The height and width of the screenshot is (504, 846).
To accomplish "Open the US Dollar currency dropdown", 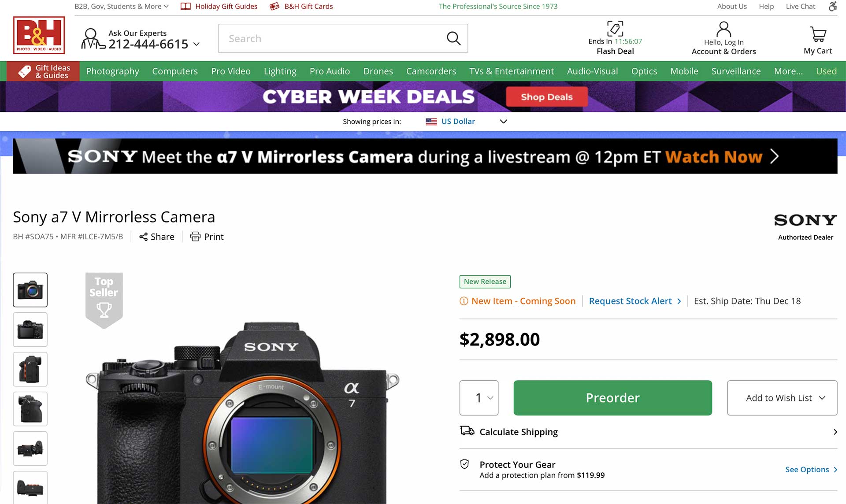I will point(466,122).
